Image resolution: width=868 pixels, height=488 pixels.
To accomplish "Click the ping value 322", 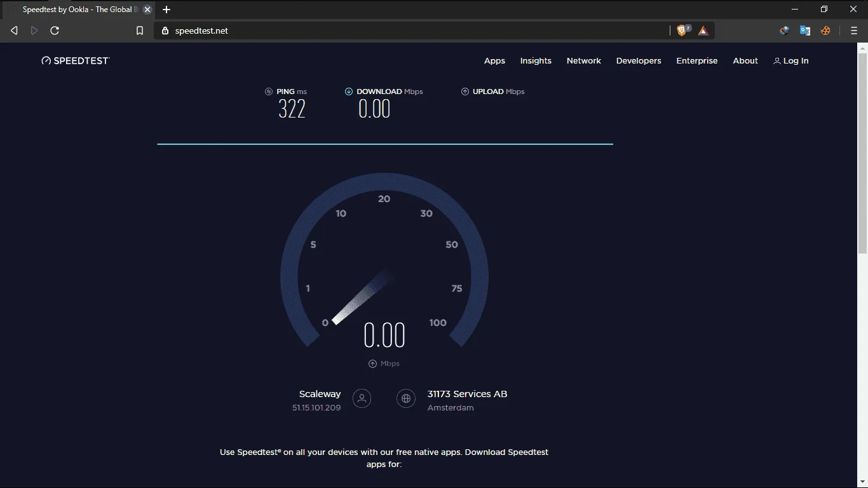I will point(292,109).
